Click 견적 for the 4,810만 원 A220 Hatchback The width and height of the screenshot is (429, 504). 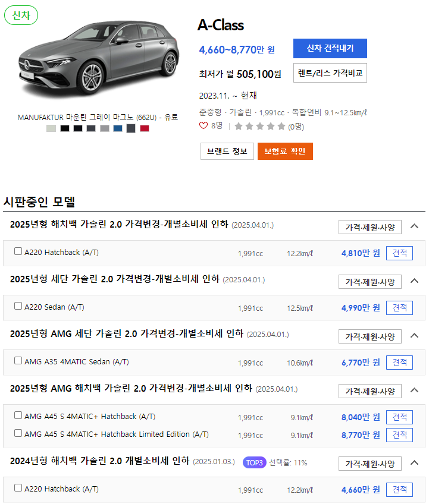pyautogui.click(x=399, y=253)
